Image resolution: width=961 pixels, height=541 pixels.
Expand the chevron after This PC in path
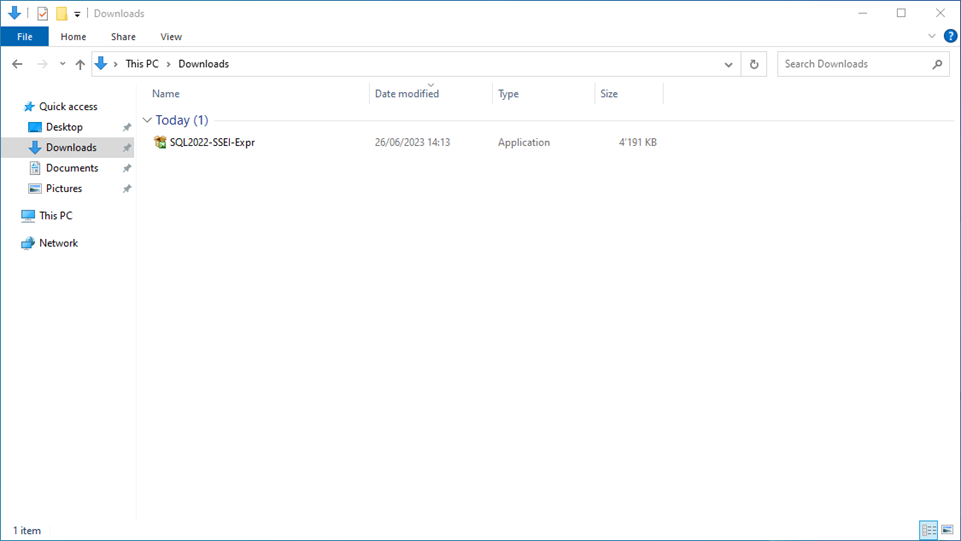tap(169, 64)
